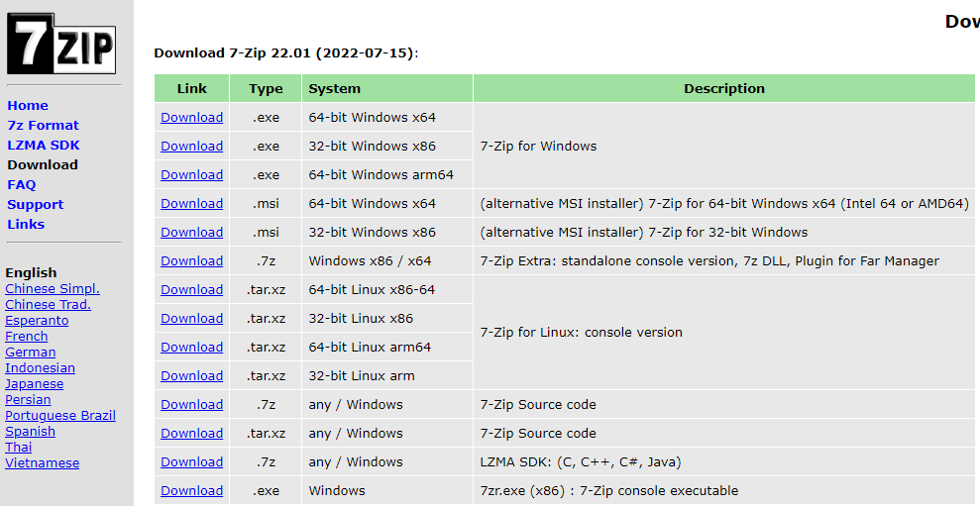The image size is (980, 506).
Task: Click the '64-bit Windows arm64' system cell
Action: [x=386, y=175]
